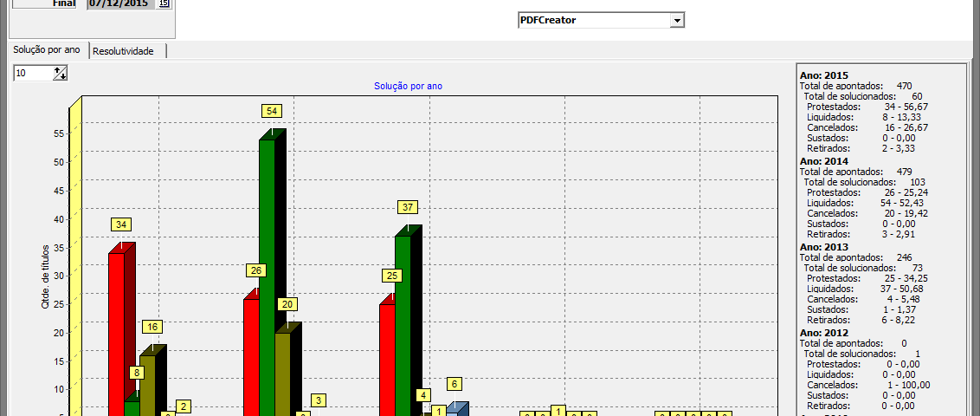The height and width of the screenshot is (416, 980).
Task: Click the red bar labeled 26
Action: pos(250,355)
